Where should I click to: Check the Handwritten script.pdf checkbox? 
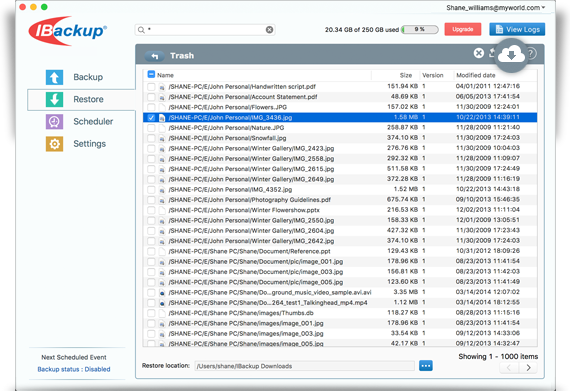pyautogui.click(x=151, y=86)
